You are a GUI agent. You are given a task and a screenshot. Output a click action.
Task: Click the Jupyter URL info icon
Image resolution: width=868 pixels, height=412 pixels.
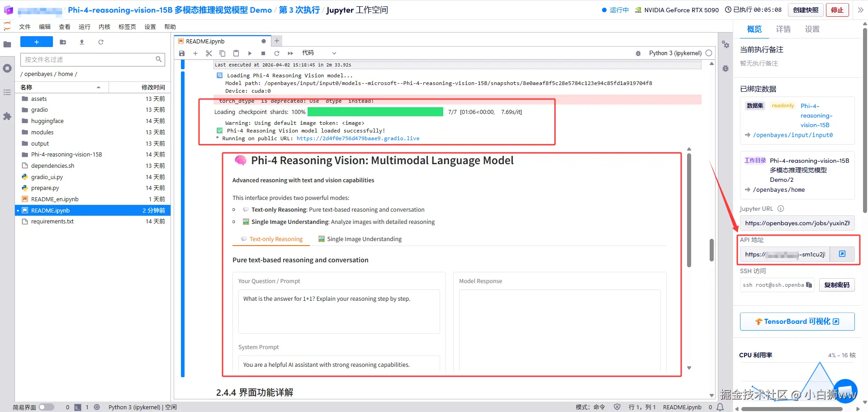(781, 209)
